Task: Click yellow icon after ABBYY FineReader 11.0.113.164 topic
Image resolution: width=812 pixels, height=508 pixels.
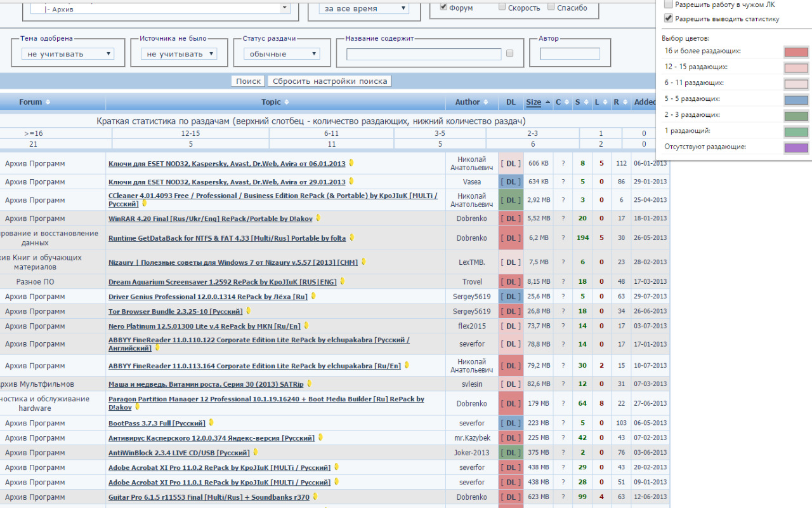Action: pyautogui.click(x=407, y=365)
